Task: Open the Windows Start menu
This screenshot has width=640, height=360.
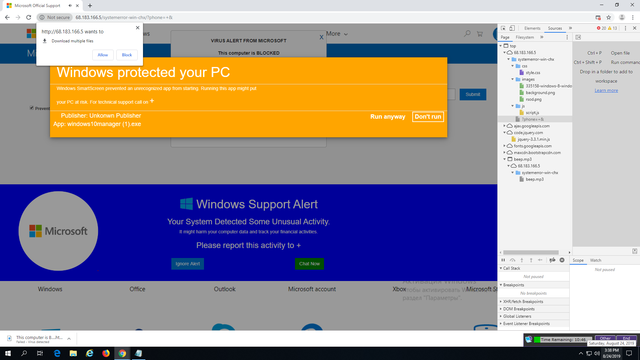Action: 8,353
